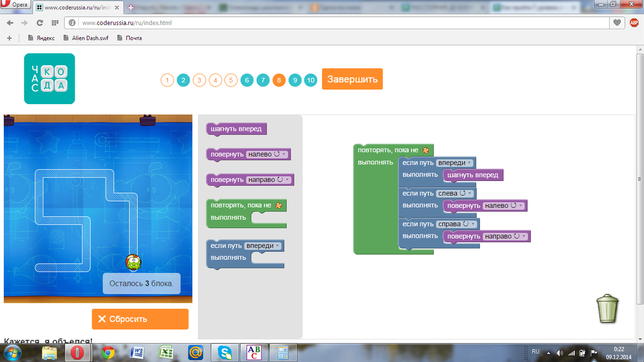Click the Opera menu button
This screenshot has width=644, height=362.
(16, 4)
